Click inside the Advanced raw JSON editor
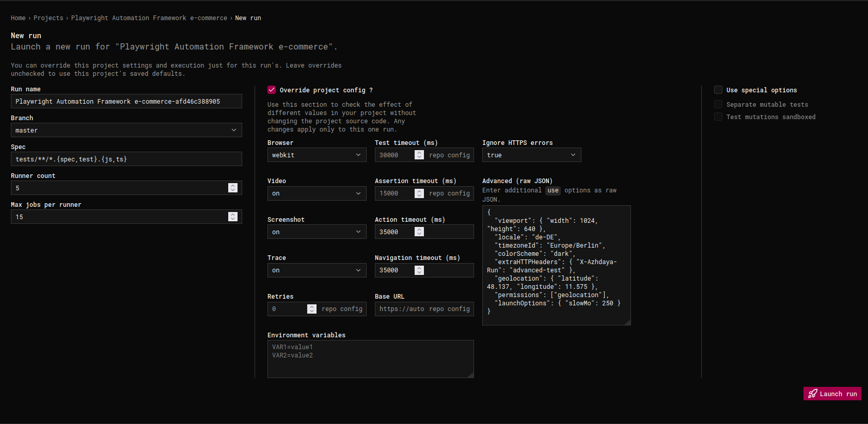The height and width of the screenshot is (424, 868). tap(557, 265)
